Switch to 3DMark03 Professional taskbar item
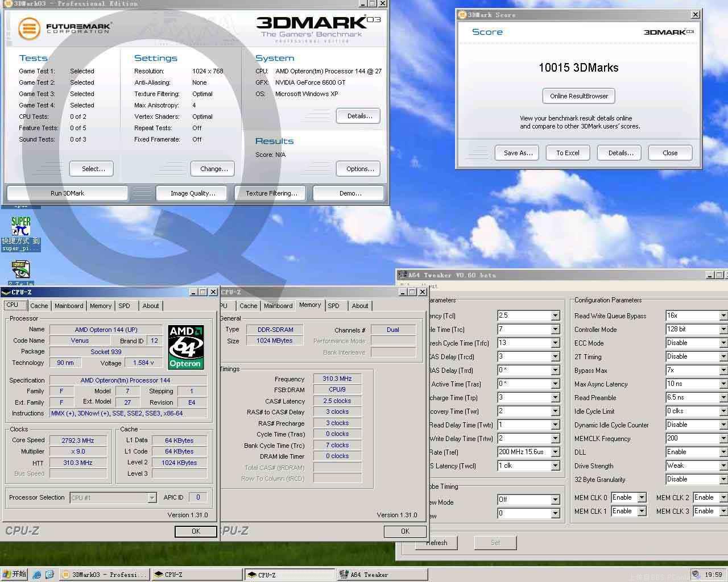728x582 pixels. (104, 575)
